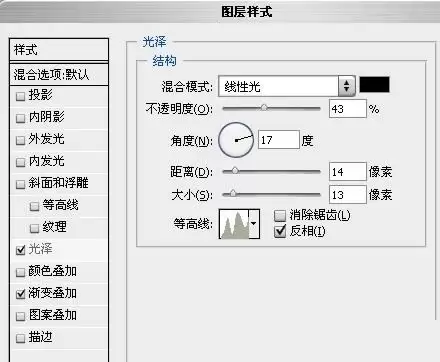Click the 图层样式 dialog title bar
This screenshot has width=440, height=362.
(x=220, y=12)
